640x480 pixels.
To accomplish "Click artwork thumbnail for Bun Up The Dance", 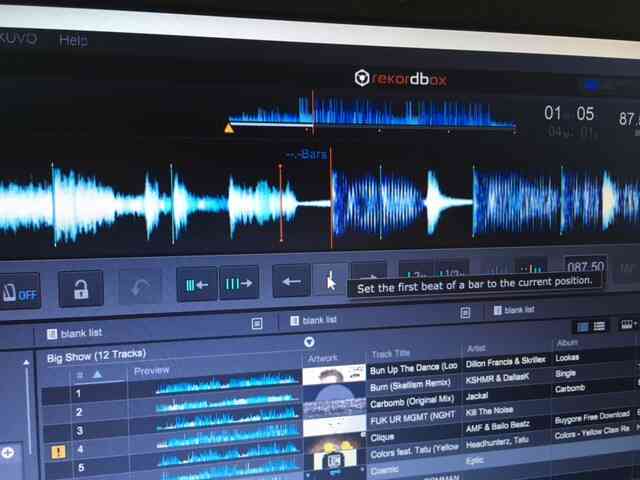I will (x=334, y=374).
